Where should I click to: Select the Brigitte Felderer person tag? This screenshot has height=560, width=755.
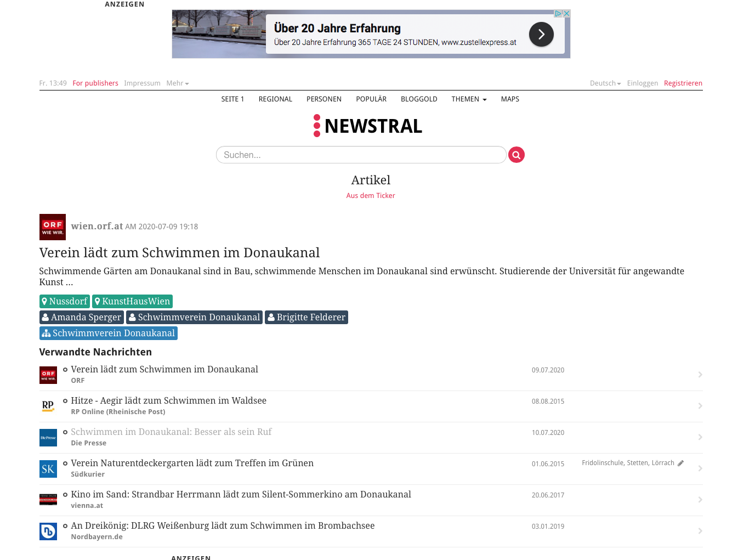point(306,317)
